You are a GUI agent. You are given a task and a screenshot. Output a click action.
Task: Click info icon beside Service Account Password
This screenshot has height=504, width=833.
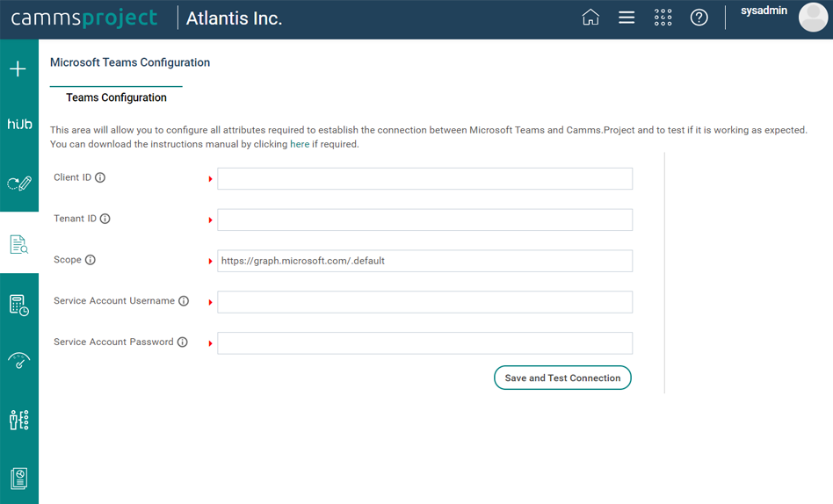[182, 342]
